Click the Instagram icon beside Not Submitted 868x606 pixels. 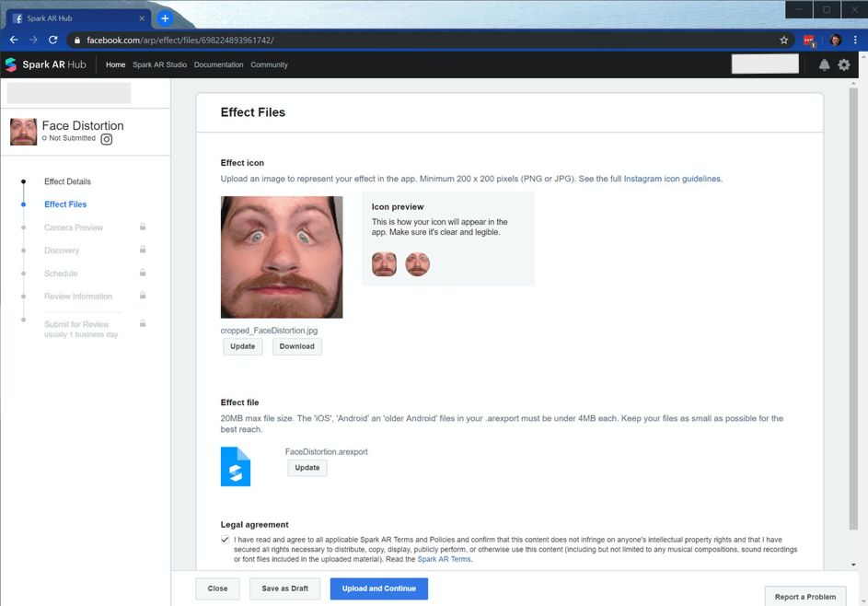pos(106,139)
